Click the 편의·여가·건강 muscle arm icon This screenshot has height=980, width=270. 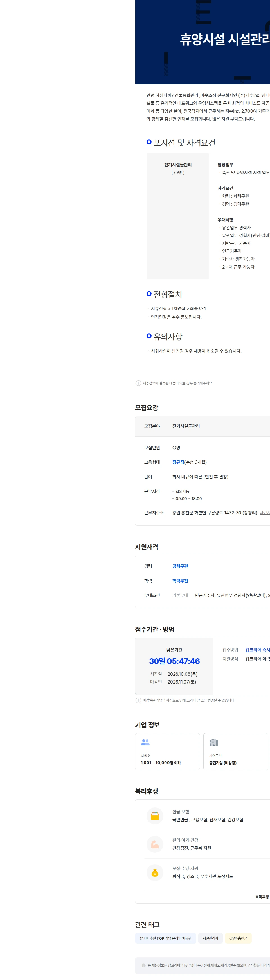[x=155, y=844]
